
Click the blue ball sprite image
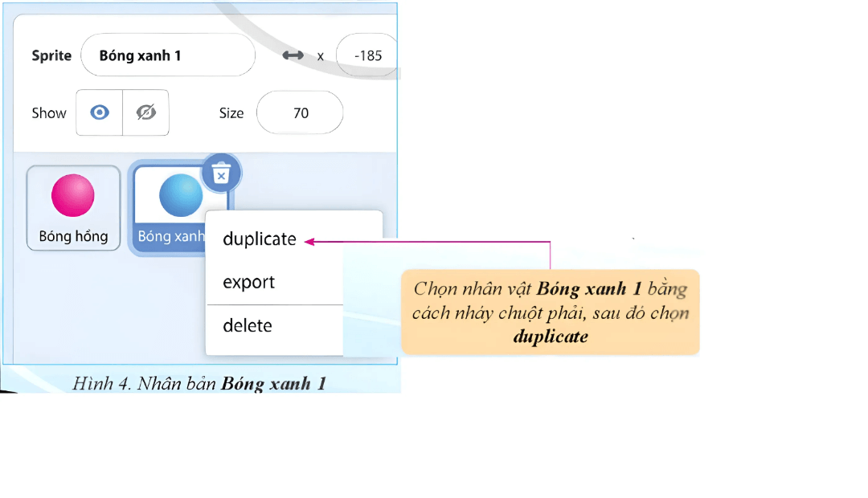pos(181,195)
